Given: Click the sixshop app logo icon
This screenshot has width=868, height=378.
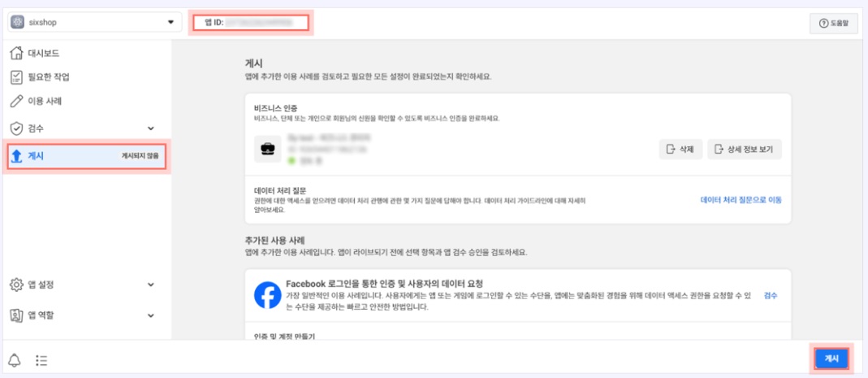Looking at the screenshot, I should pos(17,23).
